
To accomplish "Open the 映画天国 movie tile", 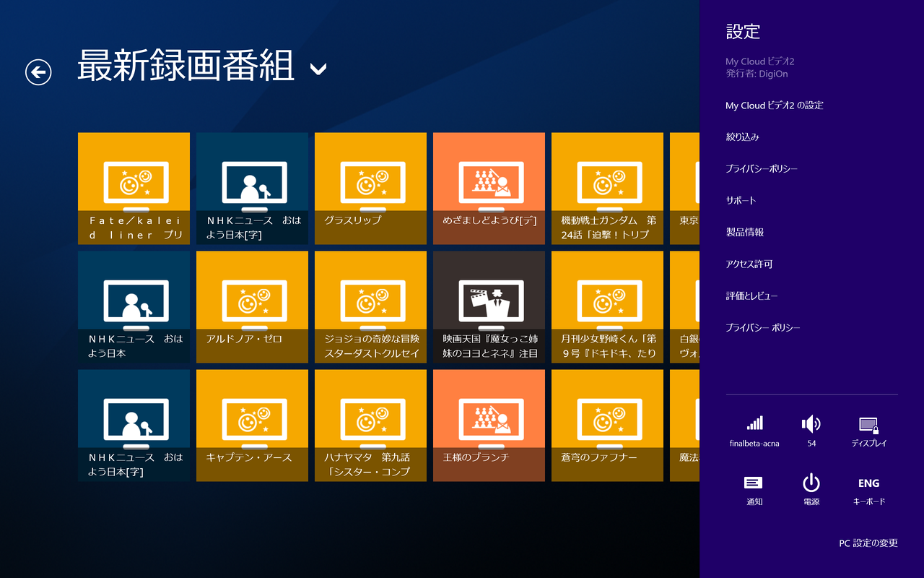I will pyautogui.click(x=489, y=306).
